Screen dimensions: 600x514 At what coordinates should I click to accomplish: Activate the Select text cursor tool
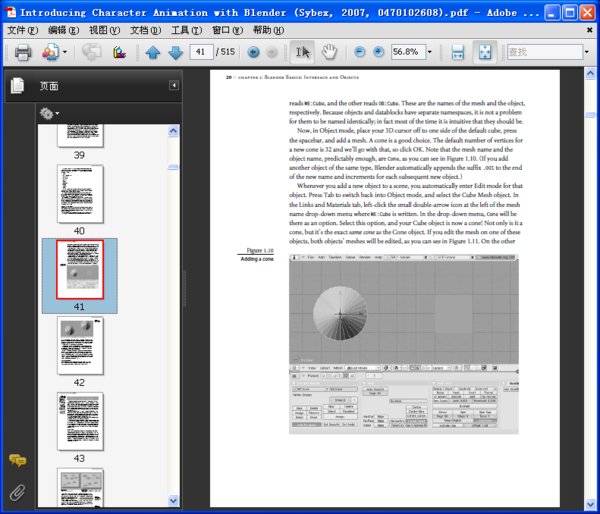(303, 52)
